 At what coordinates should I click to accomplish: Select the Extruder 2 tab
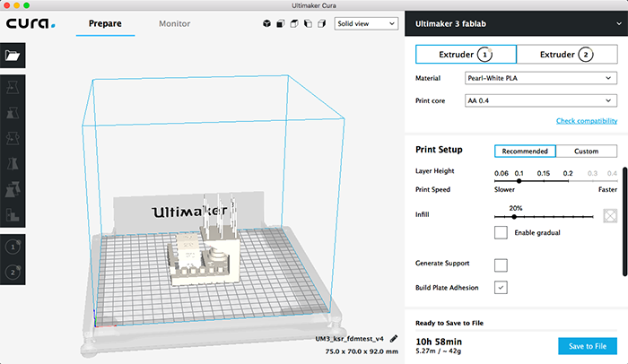point(567,54)
